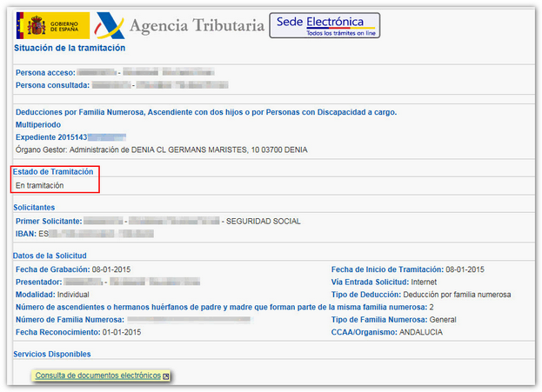The image size is (542, 392).
Task: Open Consulta de documentos electrónicos link
Action: coord(97,376)
